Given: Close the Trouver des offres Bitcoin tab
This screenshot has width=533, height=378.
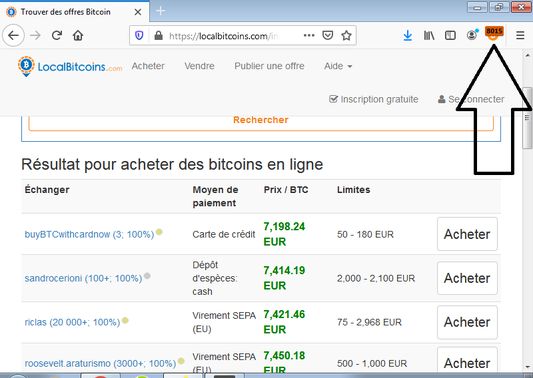Looking at the screenshot, I should 138,12.
